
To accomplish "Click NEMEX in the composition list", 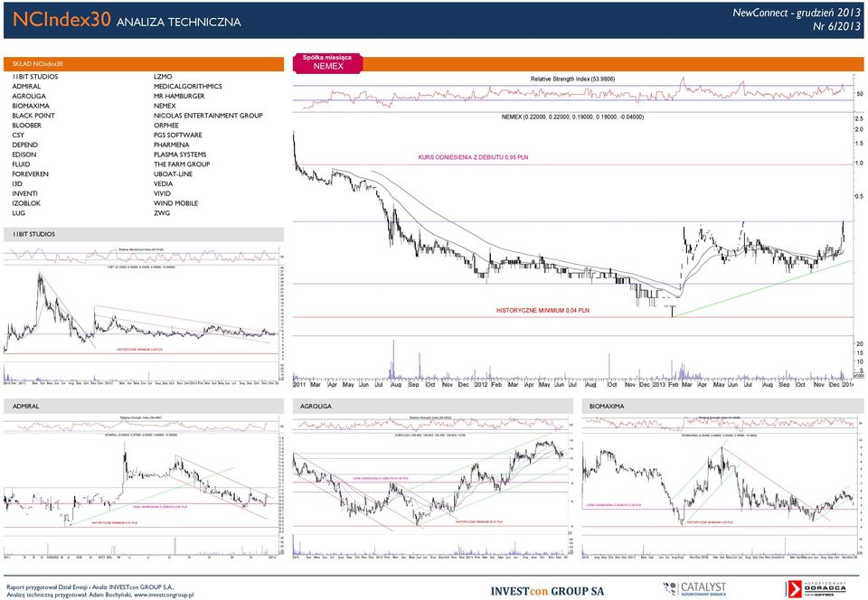I will (165, 106).
